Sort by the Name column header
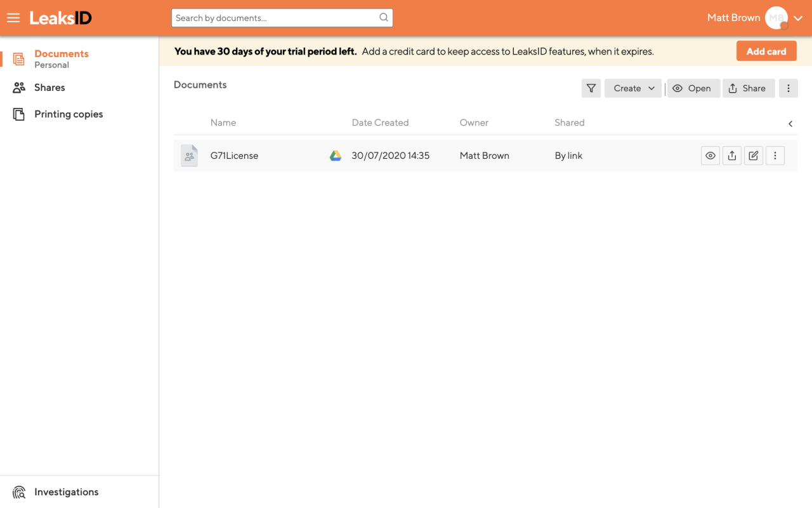The image size is (812, 508). [223, 123]
